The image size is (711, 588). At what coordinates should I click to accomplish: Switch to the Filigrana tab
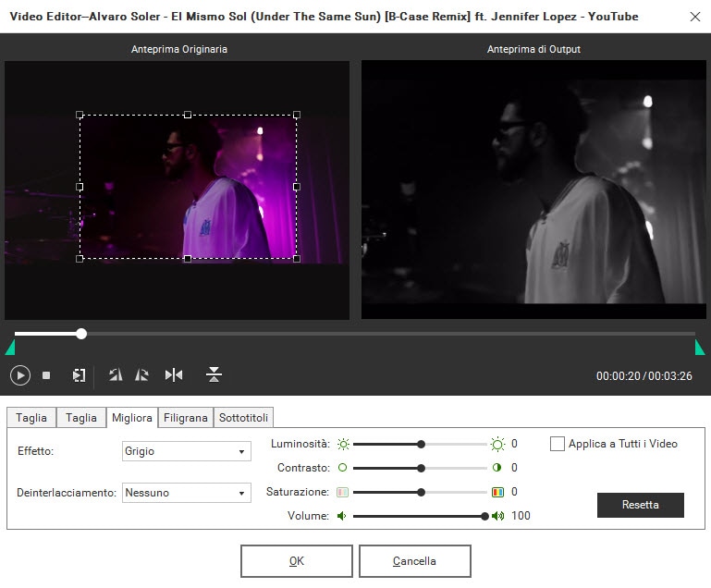click(186, 418)
